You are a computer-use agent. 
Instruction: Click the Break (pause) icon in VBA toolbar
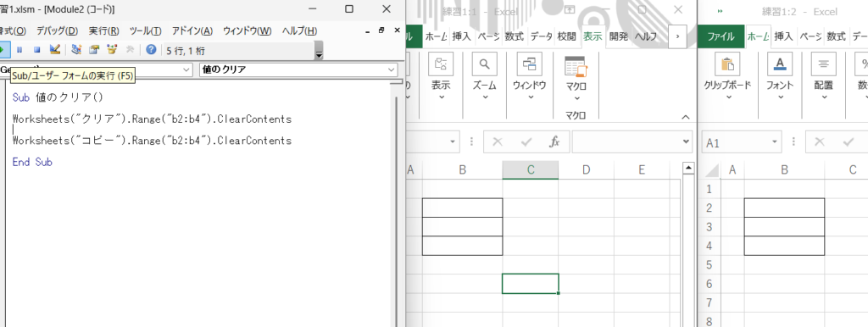[x=19, y=50]
